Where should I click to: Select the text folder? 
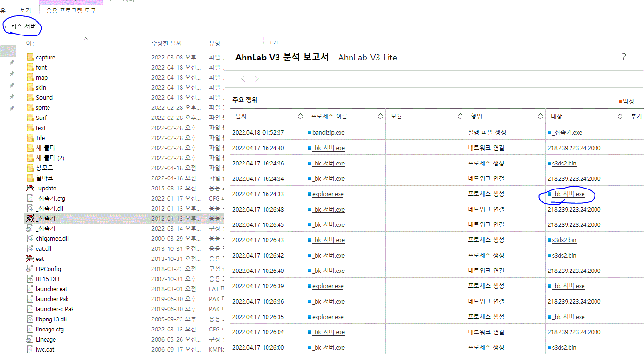tap(41, 128)
